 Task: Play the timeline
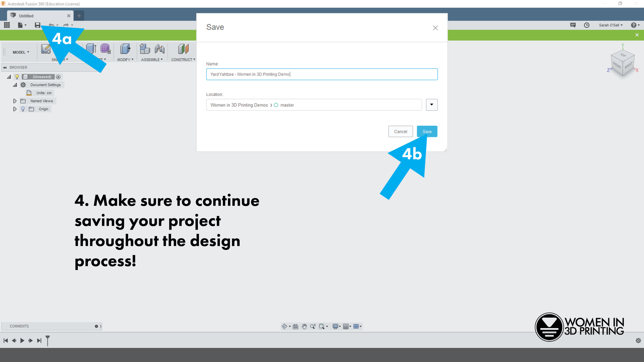[x=22, y=340]
